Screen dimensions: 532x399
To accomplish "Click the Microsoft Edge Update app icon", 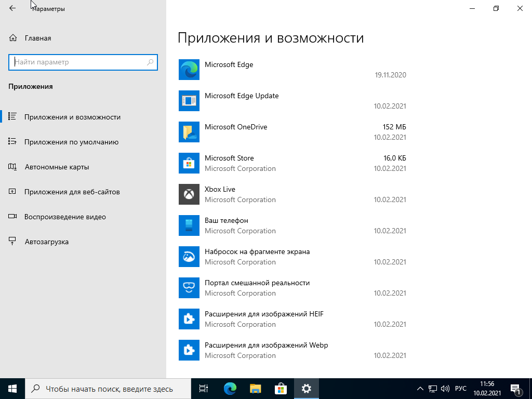I will (189, 101).
